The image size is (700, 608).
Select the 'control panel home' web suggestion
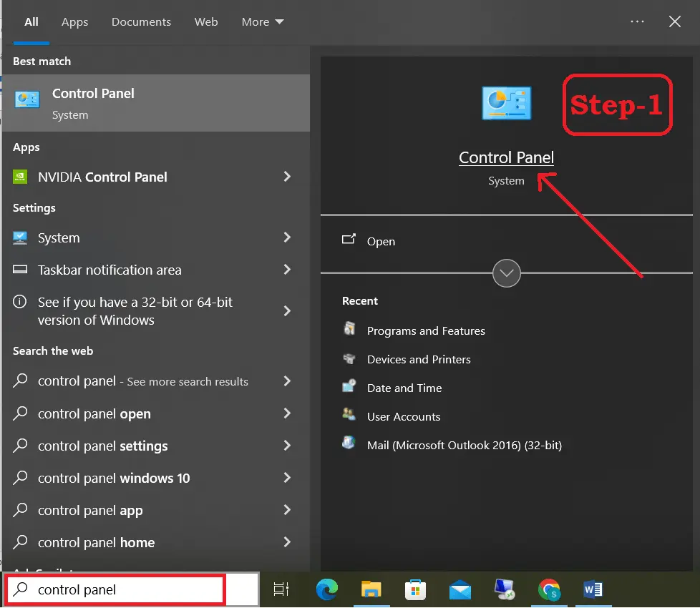pos(156,542)
